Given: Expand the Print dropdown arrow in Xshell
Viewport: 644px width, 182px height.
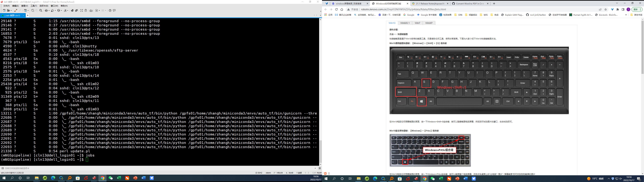Looking at the screenshot, I should pos(49,11).
